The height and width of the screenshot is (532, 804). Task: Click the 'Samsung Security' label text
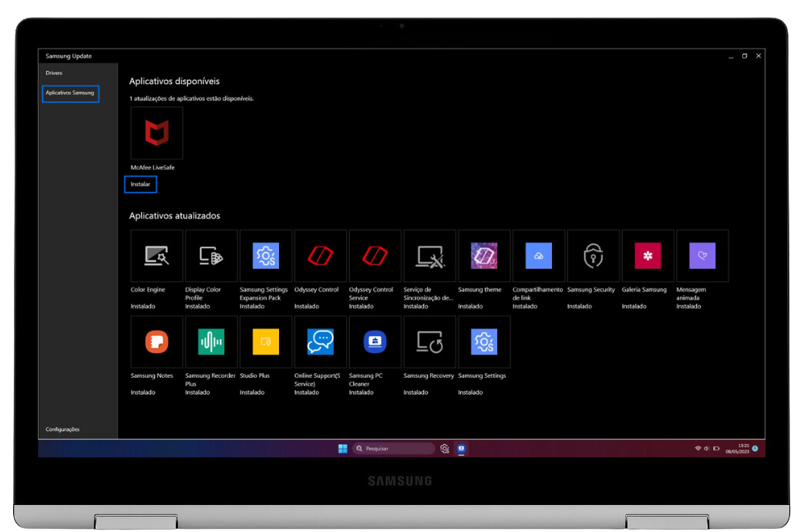590,290
